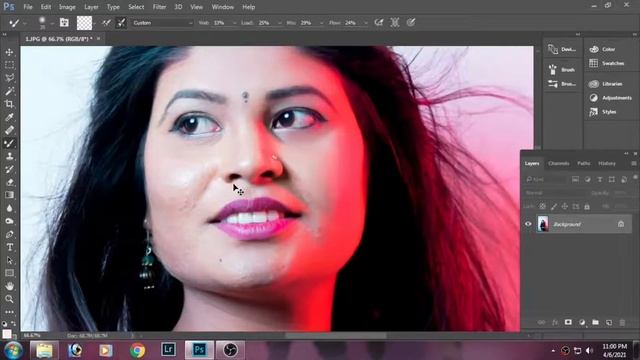Open the Load percentage dropdown arrow

click(280, 23)
